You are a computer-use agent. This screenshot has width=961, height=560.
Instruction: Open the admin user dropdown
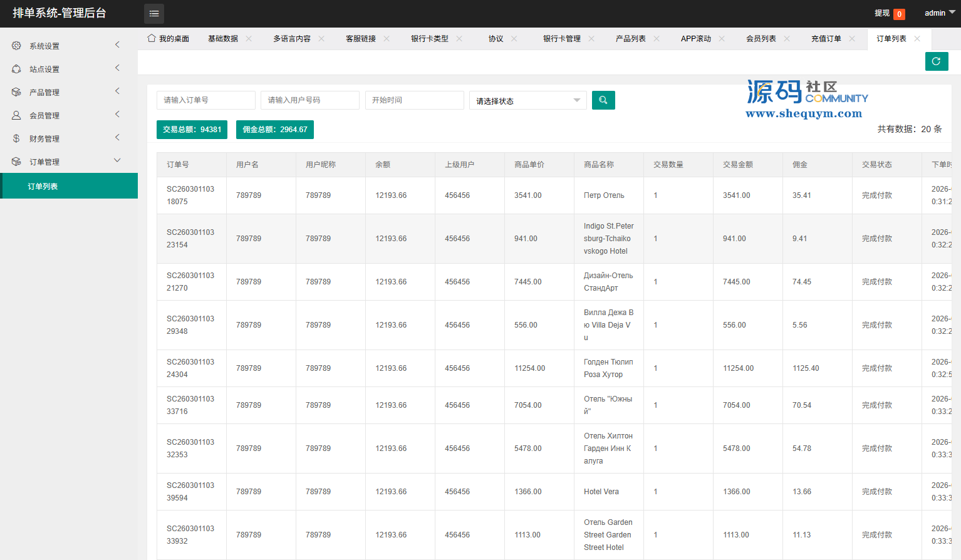coord(939,13)
